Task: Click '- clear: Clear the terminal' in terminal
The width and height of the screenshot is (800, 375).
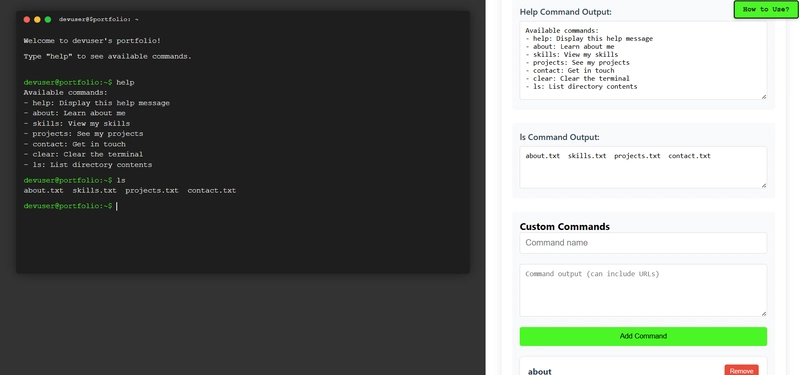Action: [x=83, y=154]
